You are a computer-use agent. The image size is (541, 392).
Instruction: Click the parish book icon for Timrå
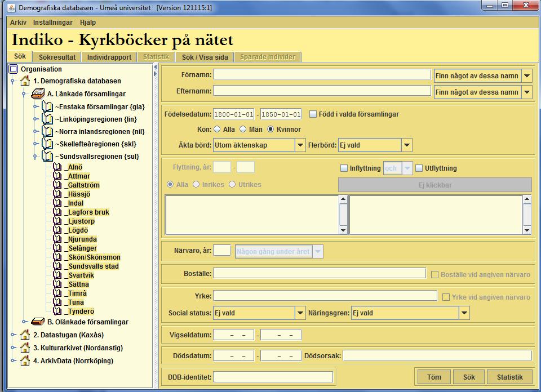[57, 293]
